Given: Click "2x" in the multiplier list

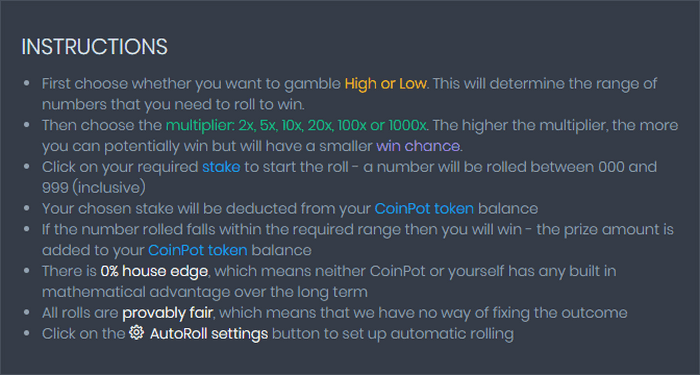Looking at the screenshot, I should [246, 125].
